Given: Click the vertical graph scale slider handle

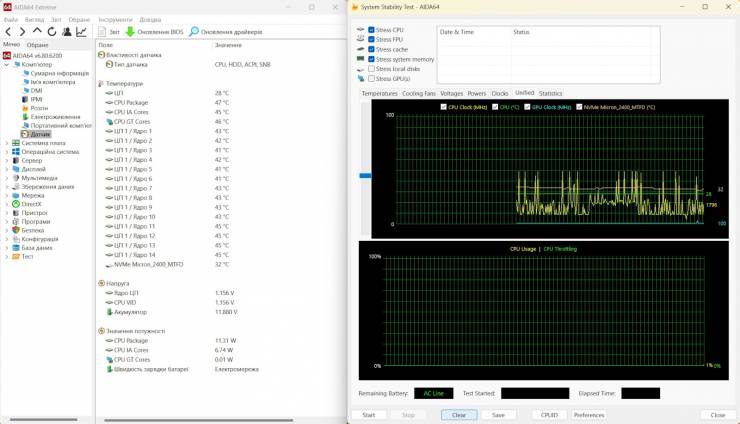Looking at the screenshot, I should coord(365,176).
